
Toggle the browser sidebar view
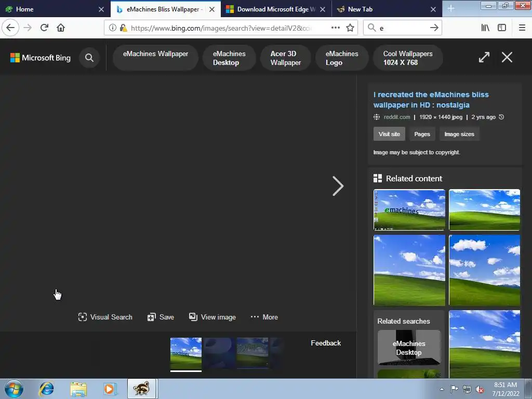[x=502, y=28]
